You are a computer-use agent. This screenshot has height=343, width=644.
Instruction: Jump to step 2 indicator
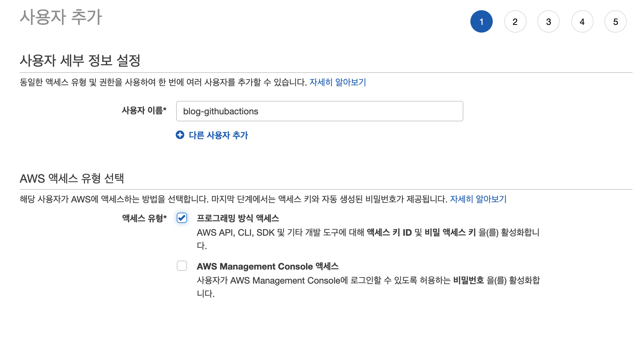pyautogui.click(x=515, y=22)
